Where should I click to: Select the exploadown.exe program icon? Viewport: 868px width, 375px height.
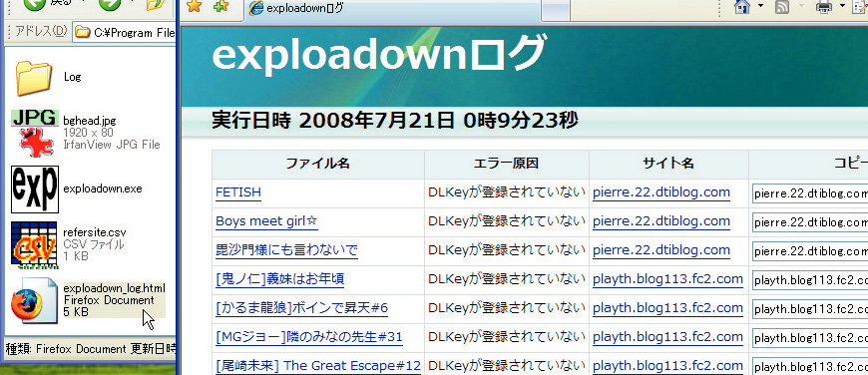point(35,189)
